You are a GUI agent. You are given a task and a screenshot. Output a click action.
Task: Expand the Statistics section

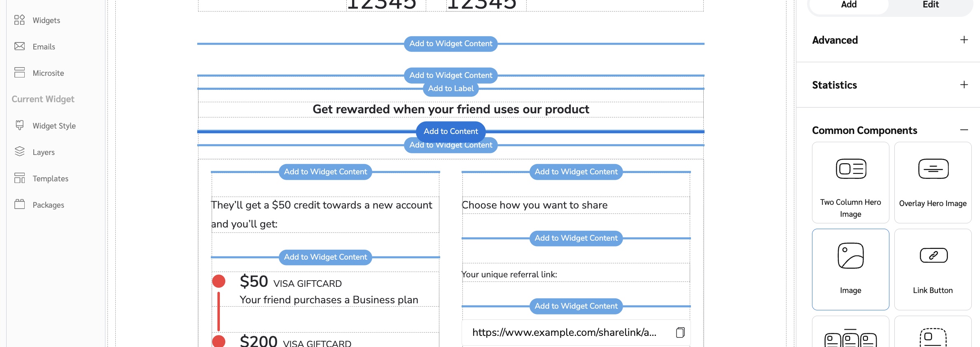[x=964, y=85]
